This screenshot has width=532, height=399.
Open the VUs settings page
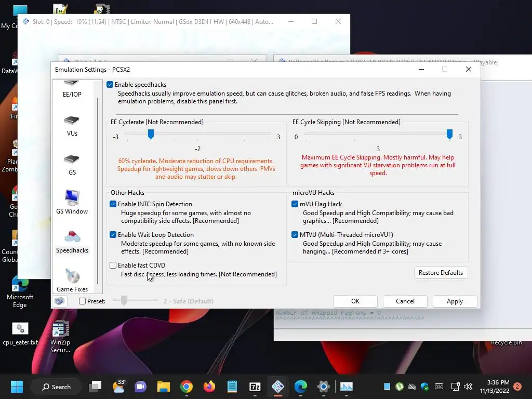[x=72, y=126]
